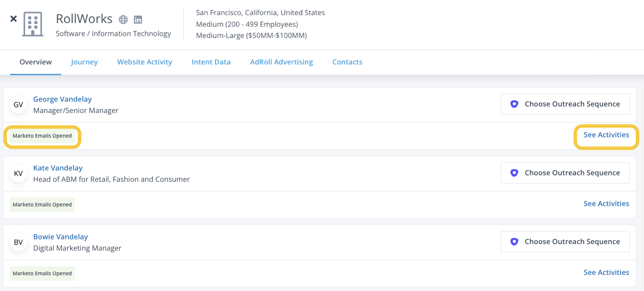The image size is (644, 291).
Task: Select the Intent Data tab
Action: (x=211, y=62)
